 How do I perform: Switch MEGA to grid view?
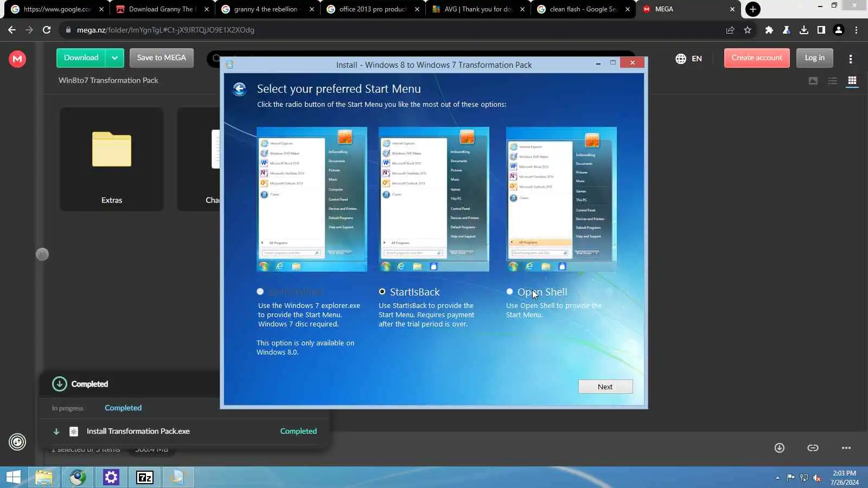click(x=852, y=80)
